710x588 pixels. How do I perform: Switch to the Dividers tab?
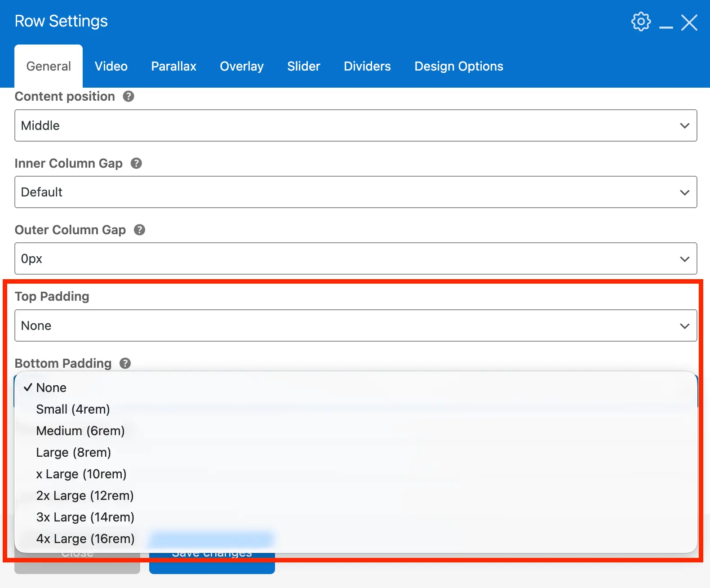coord(367,67)
